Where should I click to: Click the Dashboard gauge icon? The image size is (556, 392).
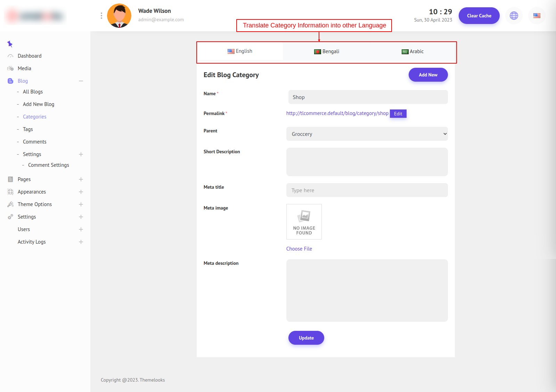click(10, 56)
